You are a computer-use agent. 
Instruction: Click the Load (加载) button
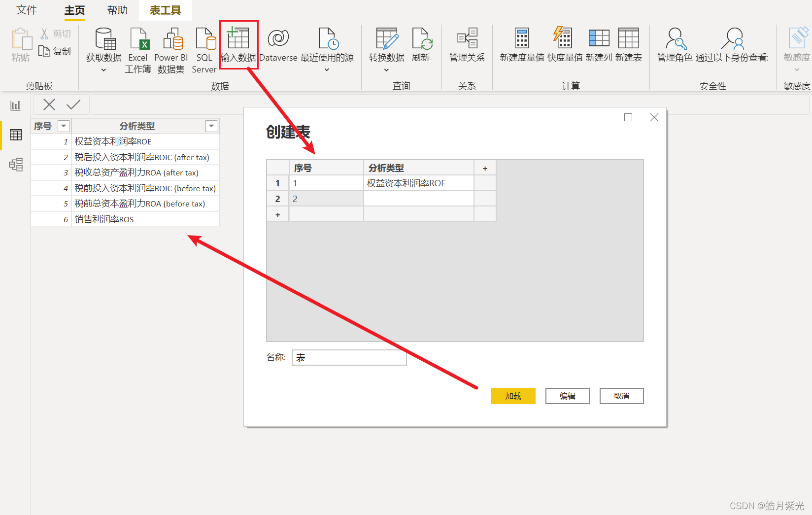513,396
